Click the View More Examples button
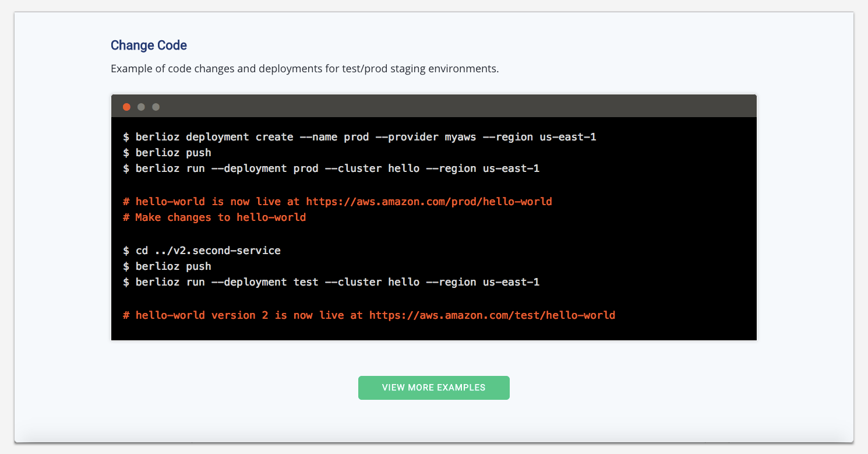 coord(433,388)
